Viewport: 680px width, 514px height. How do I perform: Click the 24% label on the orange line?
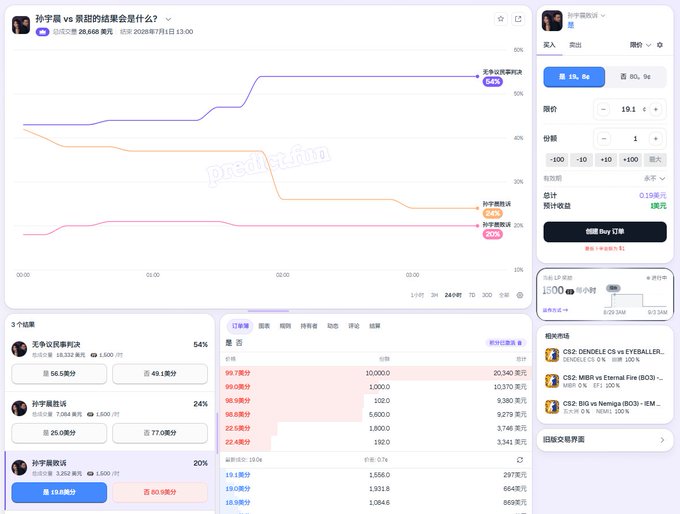tap(493, 213)
